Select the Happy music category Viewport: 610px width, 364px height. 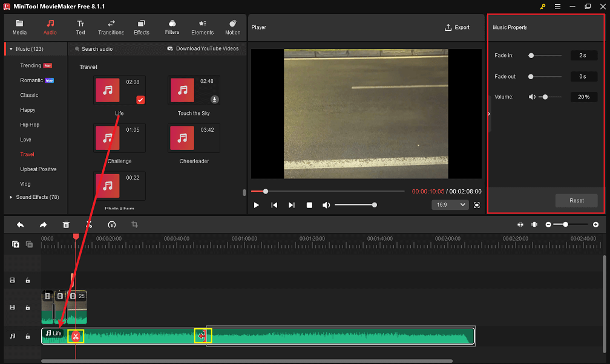(x=28, y=110)
